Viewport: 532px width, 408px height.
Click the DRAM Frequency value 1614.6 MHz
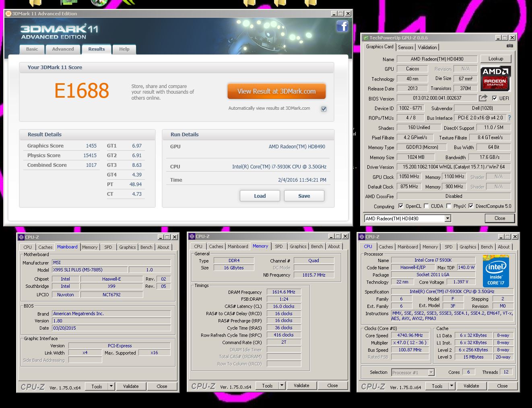pyautogui.click(x=284, y=292)
